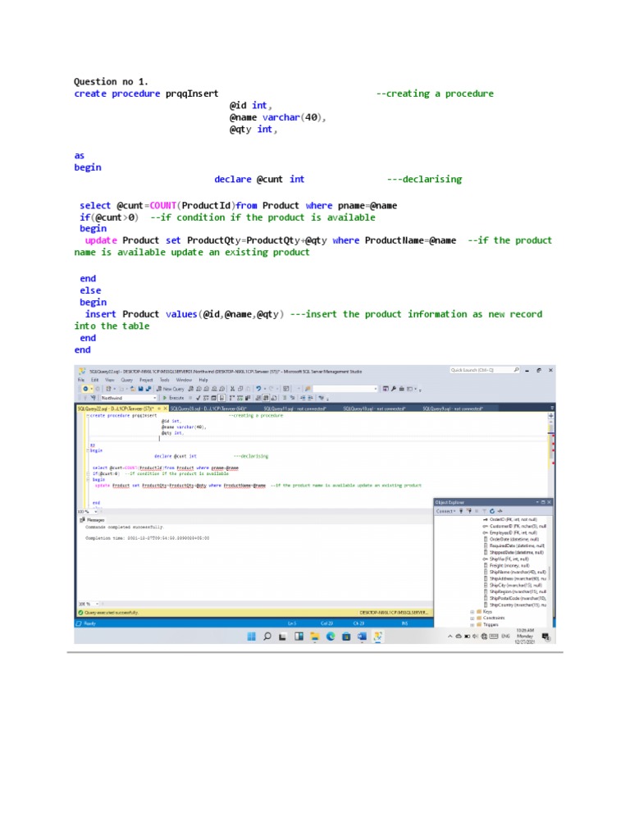Click the Parse checkmark icon
The width and height of the screenshot is (630, 840).
point(199,398)
